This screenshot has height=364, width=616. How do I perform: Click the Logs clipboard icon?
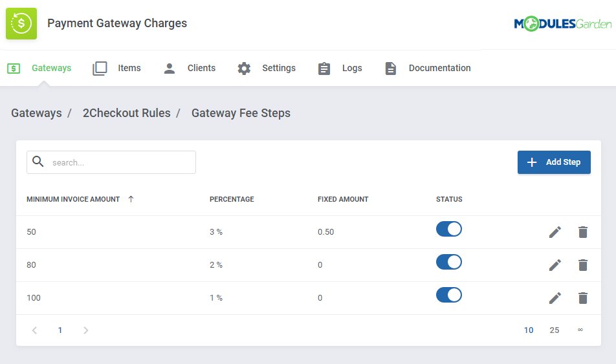point(324,69)
